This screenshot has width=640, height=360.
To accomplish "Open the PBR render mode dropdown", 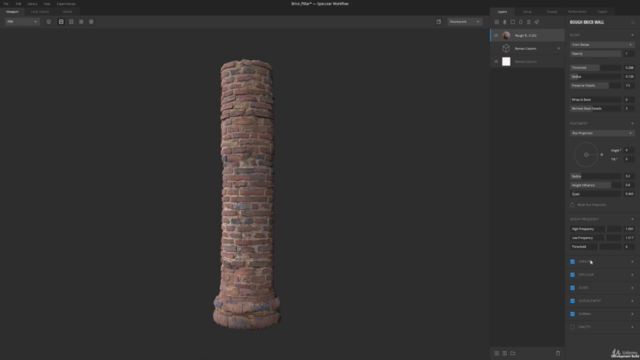I will (x=22, y=22).
